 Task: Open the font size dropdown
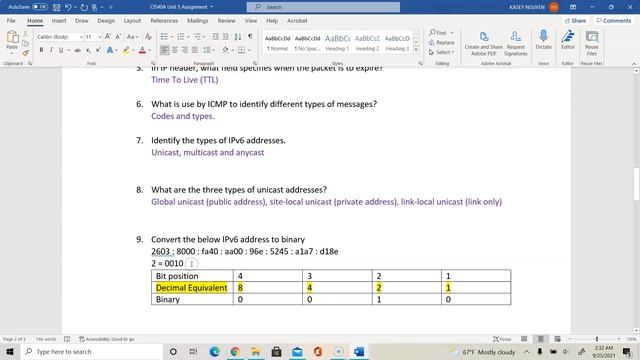click(100, 37)
